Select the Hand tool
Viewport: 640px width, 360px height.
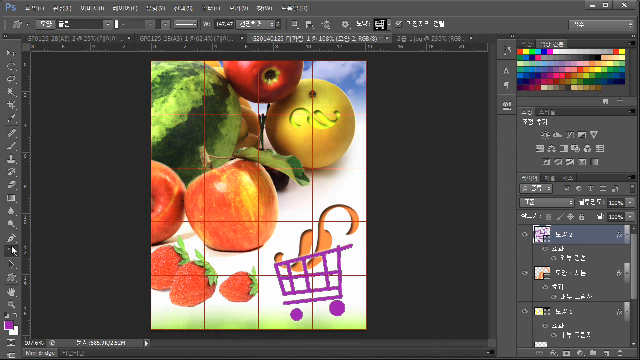[x=11, y=291]
